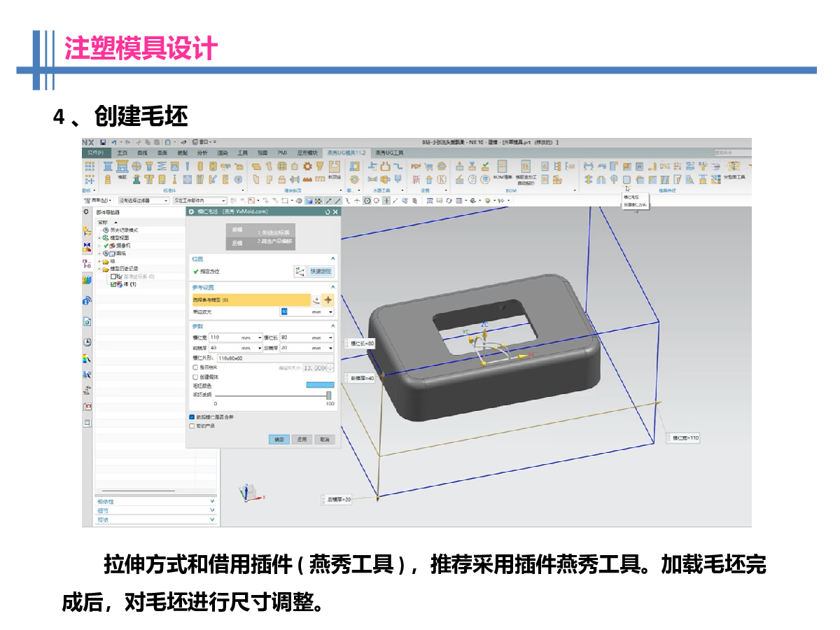The image size is (840, 630).
Task: Switch to the 燕秀UG工具 ribbon tab
Action: click(389, 153)
